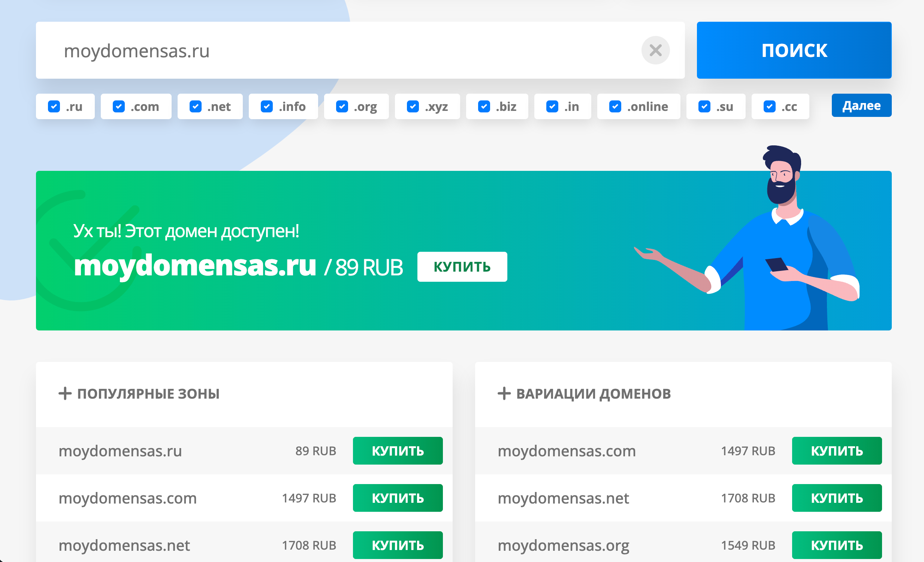Click the Далее button for more zones
Image resolution: width=924 pixels, height=562 pixels.
[x=861, y=106]
